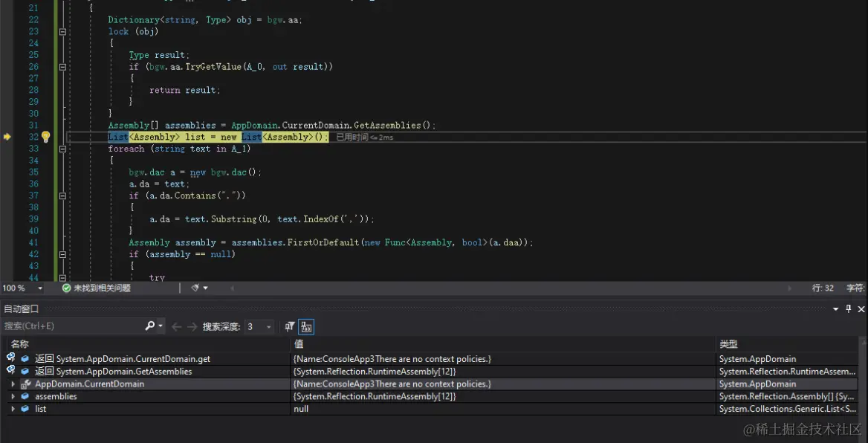Open the dropdown arrow next to the broom icon
Viewport: 868px width, 443px height.
click(x=205, y=288)
